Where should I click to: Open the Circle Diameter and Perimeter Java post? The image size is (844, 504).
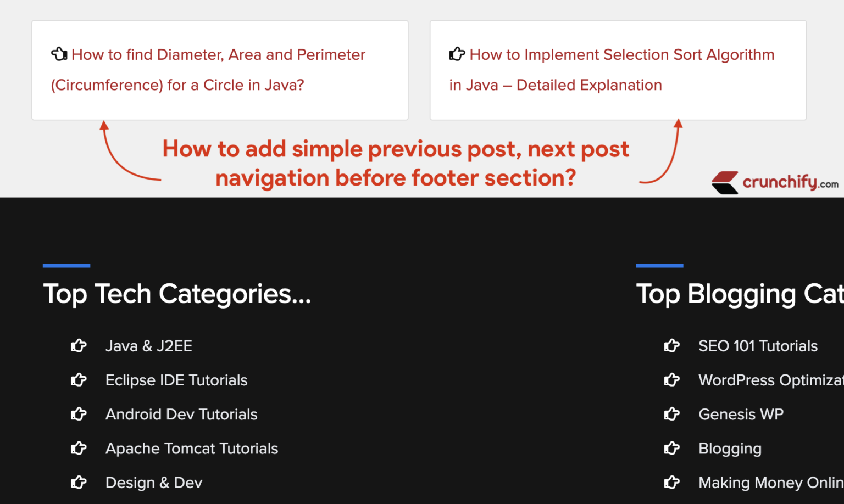click(x=208, y=69)
